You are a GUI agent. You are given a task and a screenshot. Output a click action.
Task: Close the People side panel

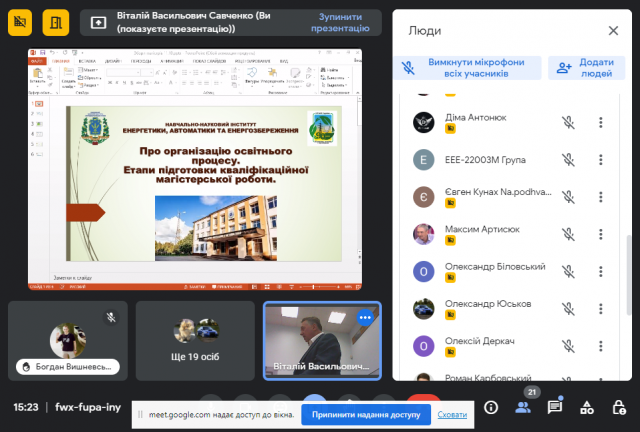(613, 31)
